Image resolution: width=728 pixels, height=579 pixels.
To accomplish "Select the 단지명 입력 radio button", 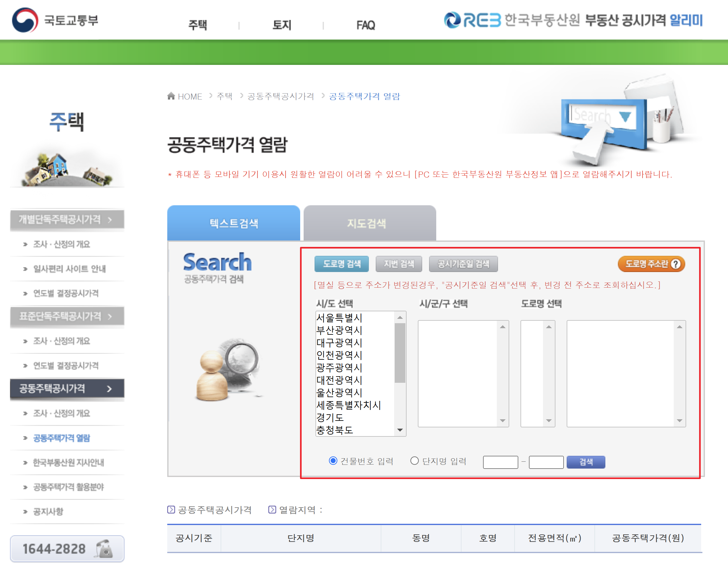I will coord(414,461).
